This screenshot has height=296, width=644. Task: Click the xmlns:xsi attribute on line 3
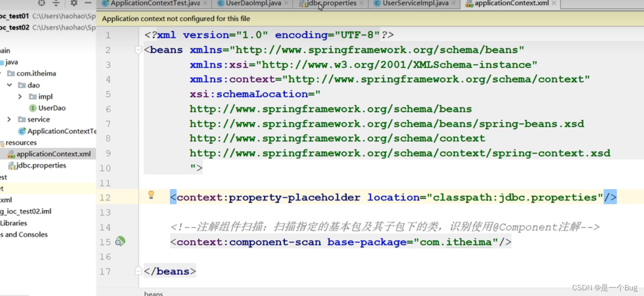coord(364,65)
